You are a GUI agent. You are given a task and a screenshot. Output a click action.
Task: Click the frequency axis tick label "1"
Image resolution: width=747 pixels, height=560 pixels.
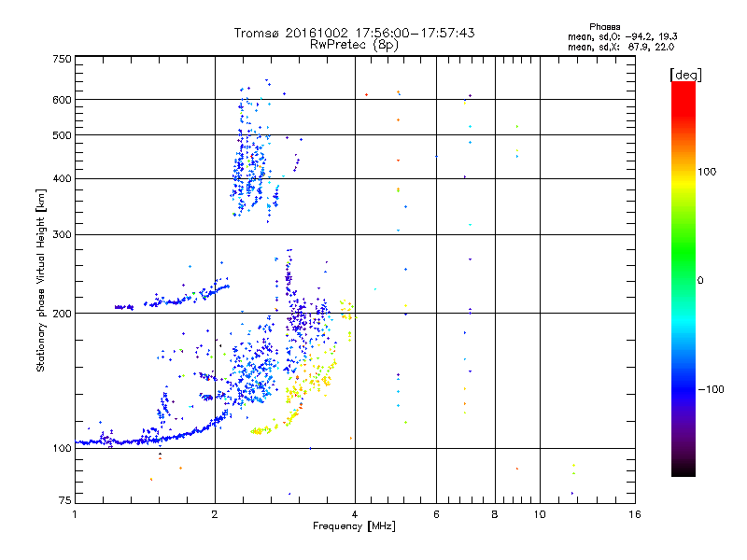[75, 514]
